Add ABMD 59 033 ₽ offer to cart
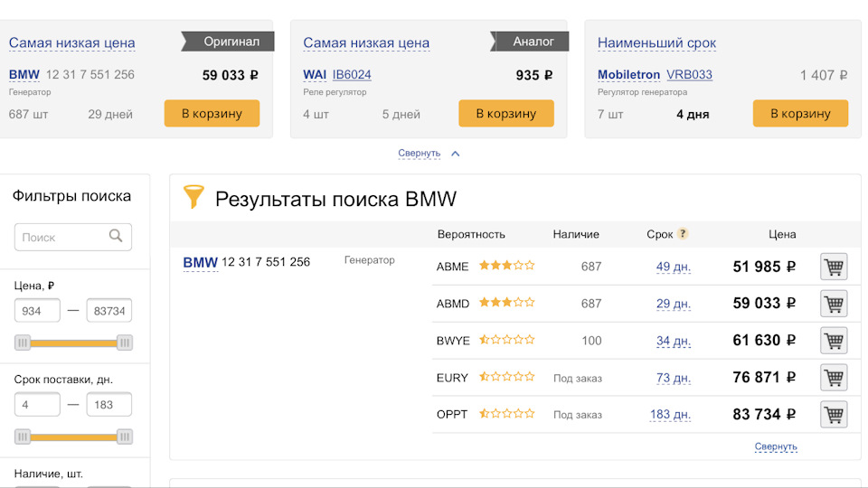868x488 pixels. [834, 304]
